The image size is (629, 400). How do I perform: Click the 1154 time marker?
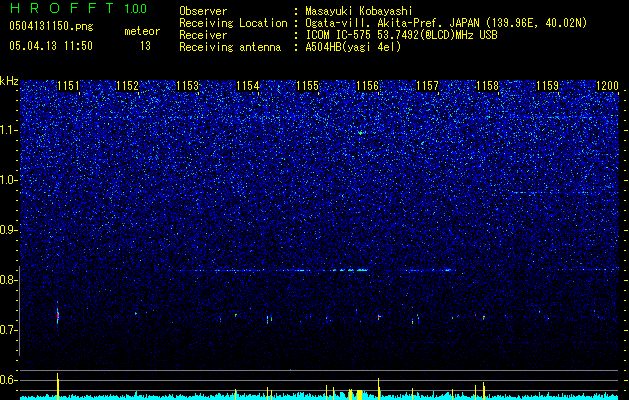click(x=248, y=86)
